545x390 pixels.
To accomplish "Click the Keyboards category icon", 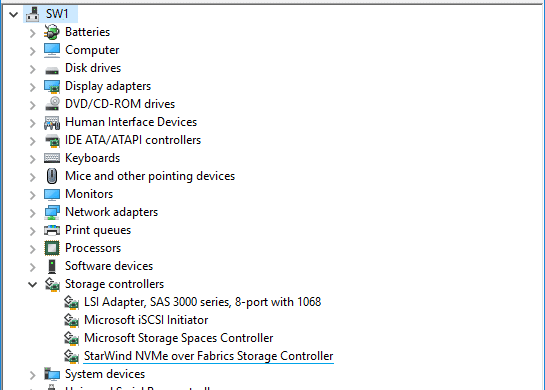I will point(52,158).
